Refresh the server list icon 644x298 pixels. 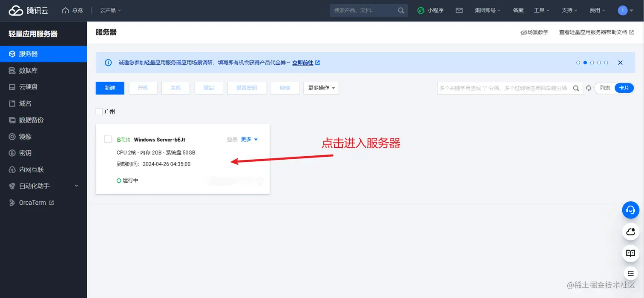pyautogui.click(x=589, y=88)
